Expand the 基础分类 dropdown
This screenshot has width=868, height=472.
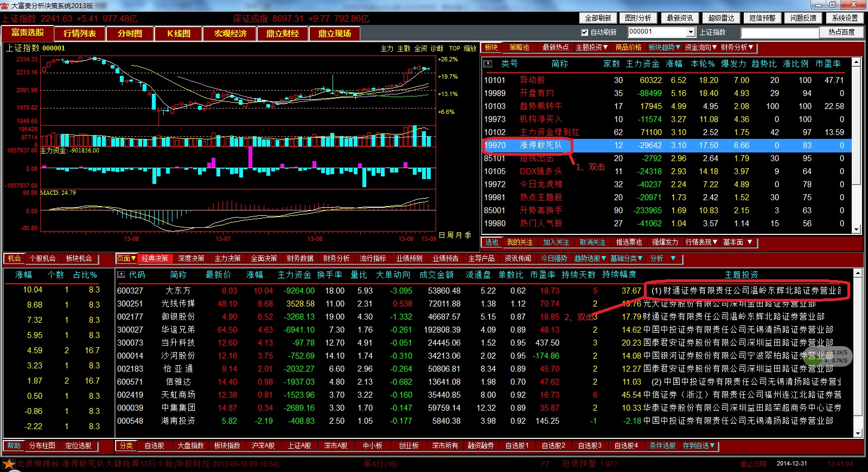(627, 259)
